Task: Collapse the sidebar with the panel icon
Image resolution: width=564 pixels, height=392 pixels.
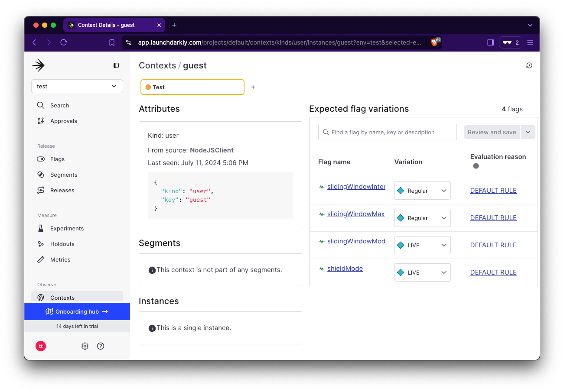Action: click(x=116, y=65)
